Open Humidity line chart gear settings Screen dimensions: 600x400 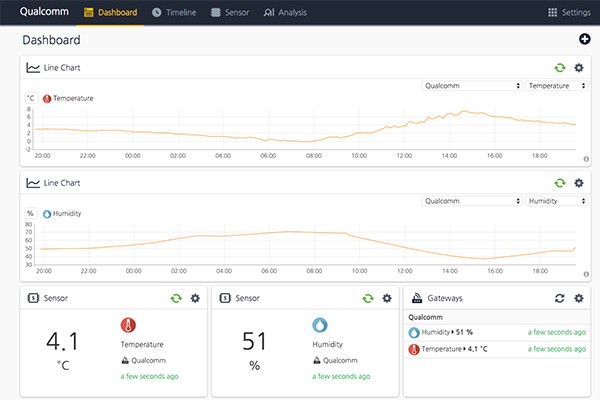578,183
